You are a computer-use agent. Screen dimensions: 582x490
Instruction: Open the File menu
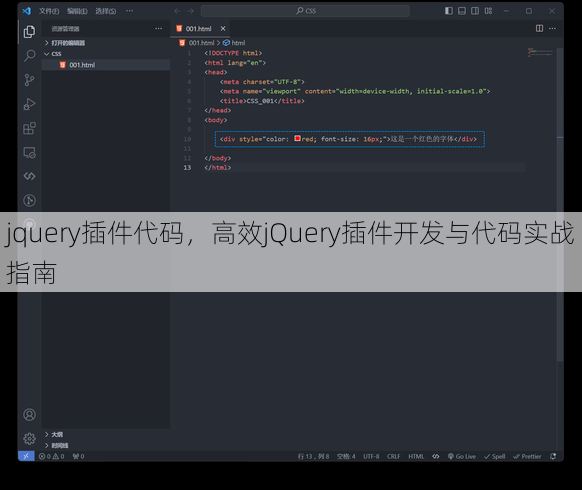tap(49, 11)
